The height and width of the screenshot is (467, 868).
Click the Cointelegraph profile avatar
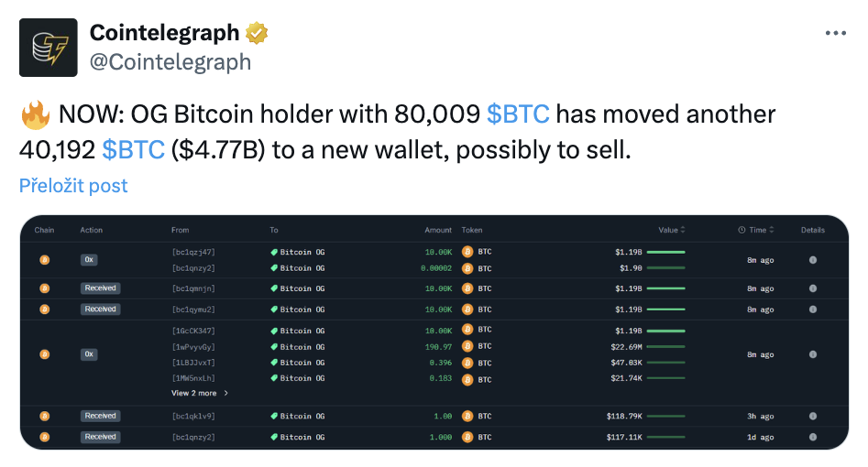pyautogui.click(x=49, y=48)
